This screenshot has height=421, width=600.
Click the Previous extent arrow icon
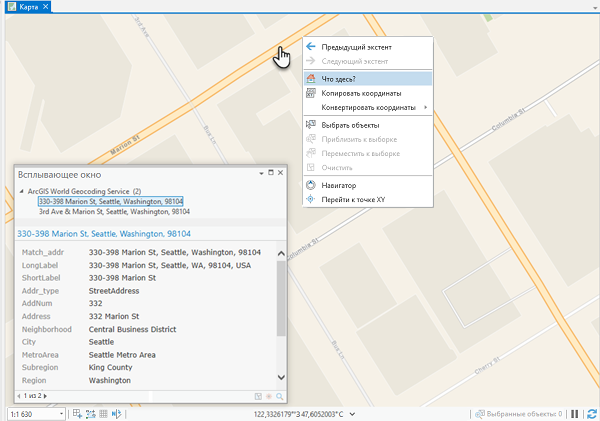click(311, 46)
